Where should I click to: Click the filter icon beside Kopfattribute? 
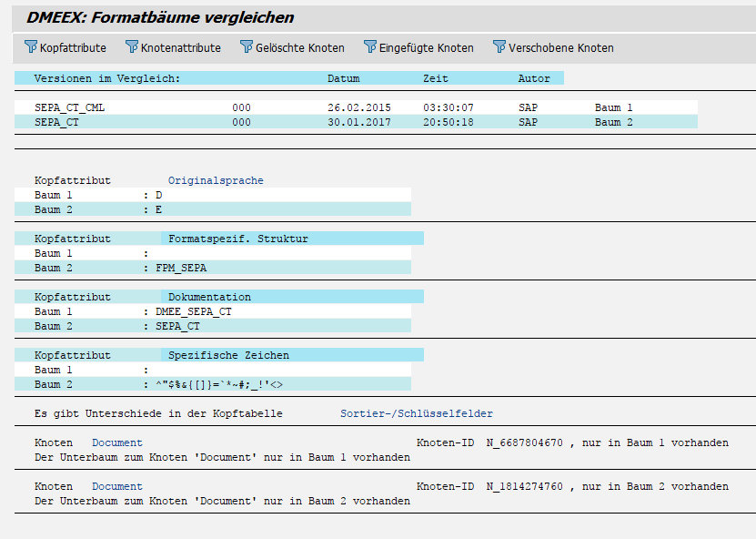click(31, 47)
